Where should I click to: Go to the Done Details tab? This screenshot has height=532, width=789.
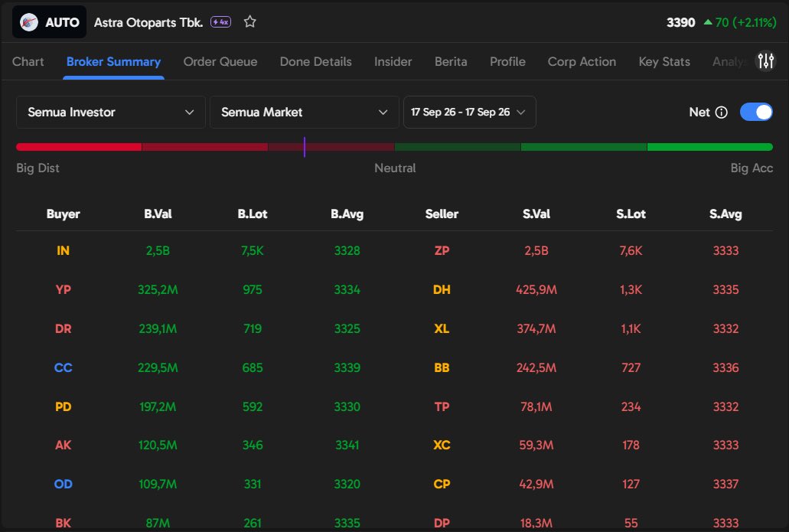[315, 61]
